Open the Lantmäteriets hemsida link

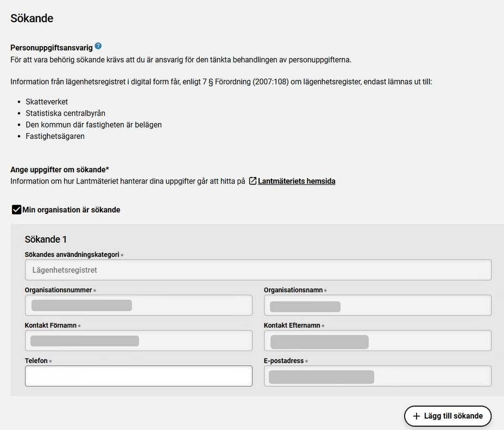click(297, 181)
